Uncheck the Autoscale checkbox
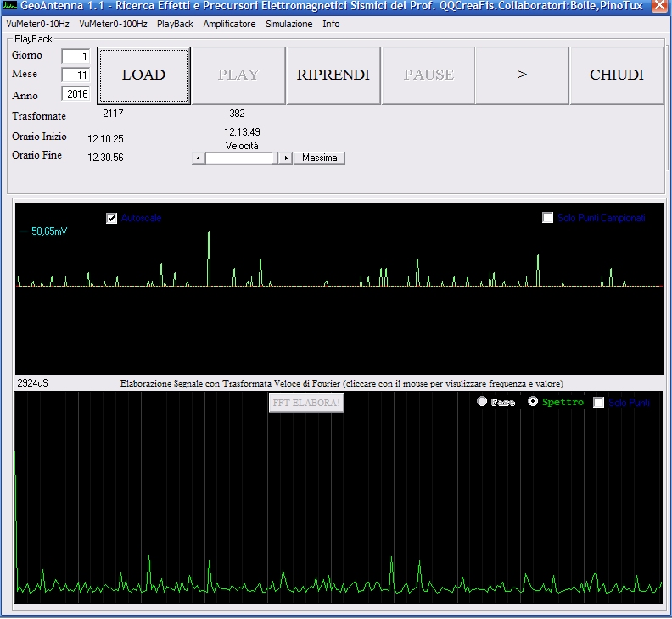The width and height of the screenshot is (672, 619). pyautogui.click(x=112, y=219)
